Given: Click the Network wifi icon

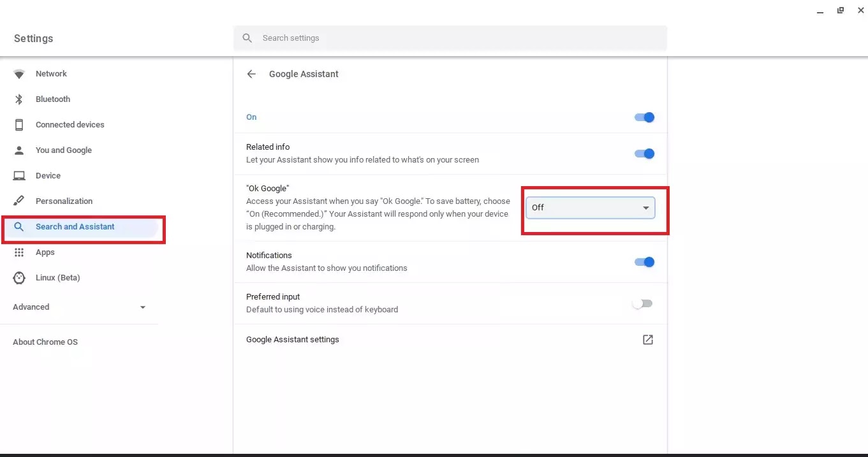Looking at the screenshot, I should [19, 74].
